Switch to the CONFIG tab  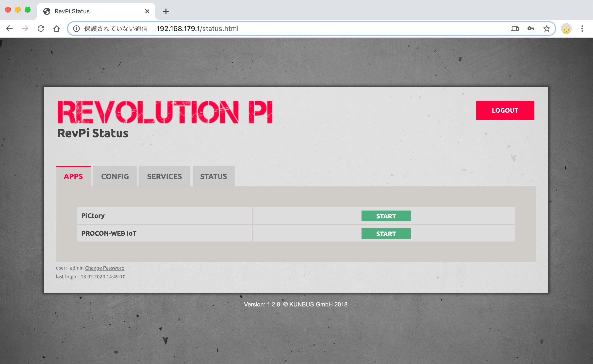tap(115, 176)
